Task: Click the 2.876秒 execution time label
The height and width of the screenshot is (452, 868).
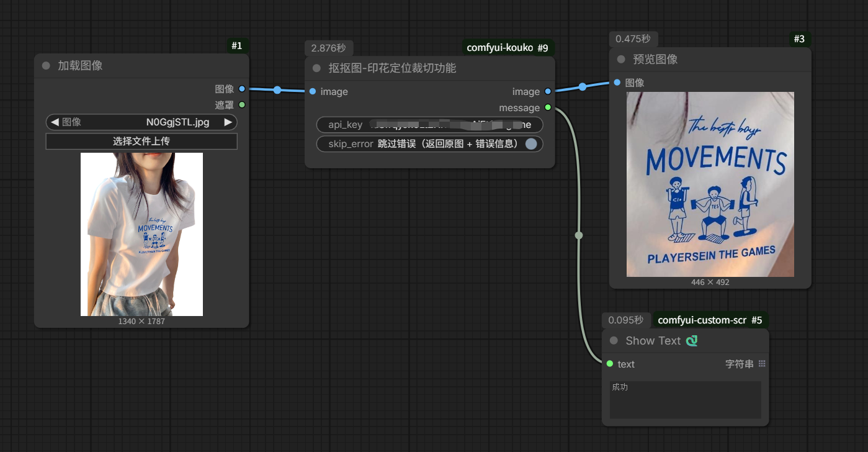Action: pyautogui.click(x=329, y=48)
